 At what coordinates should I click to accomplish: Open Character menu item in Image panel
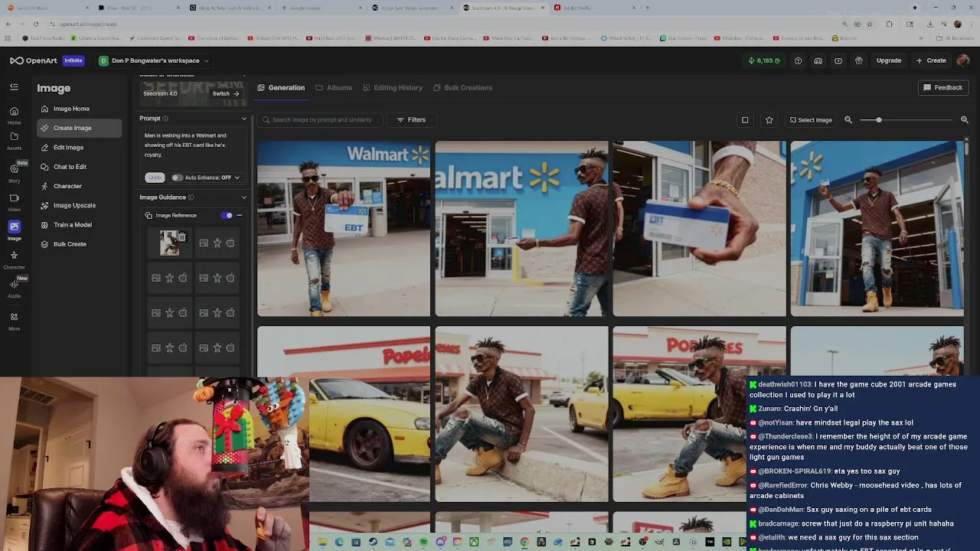pos(79,186)
